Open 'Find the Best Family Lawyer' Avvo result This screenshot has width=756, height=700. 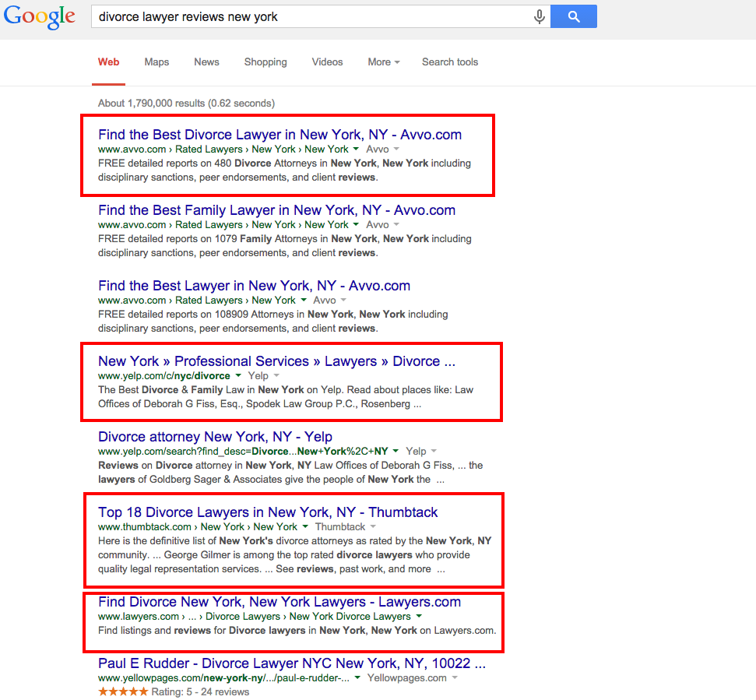(276, 210)
